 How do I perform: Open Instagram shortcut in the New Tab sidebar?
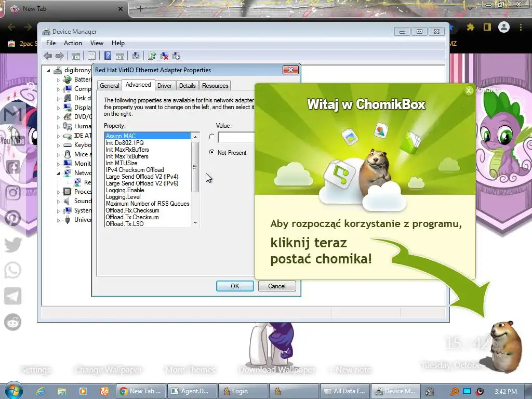[13, 192]
